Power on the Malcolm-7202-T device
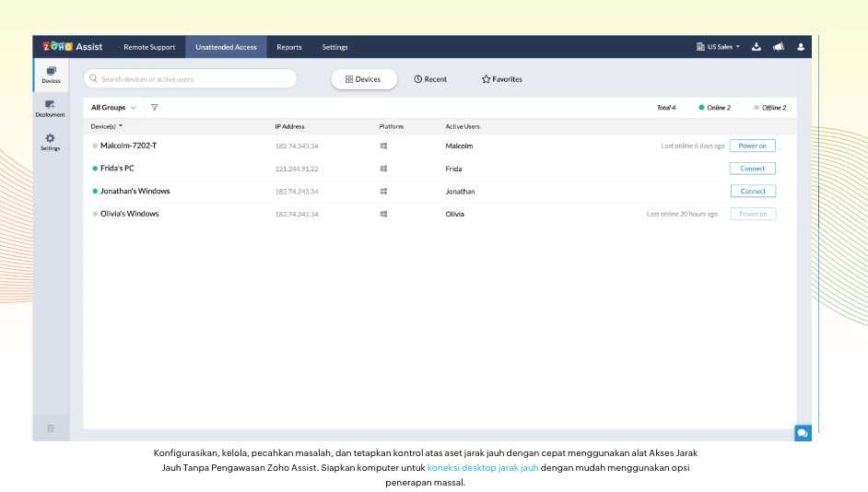 pyautogui.click(x=752, y=146)
